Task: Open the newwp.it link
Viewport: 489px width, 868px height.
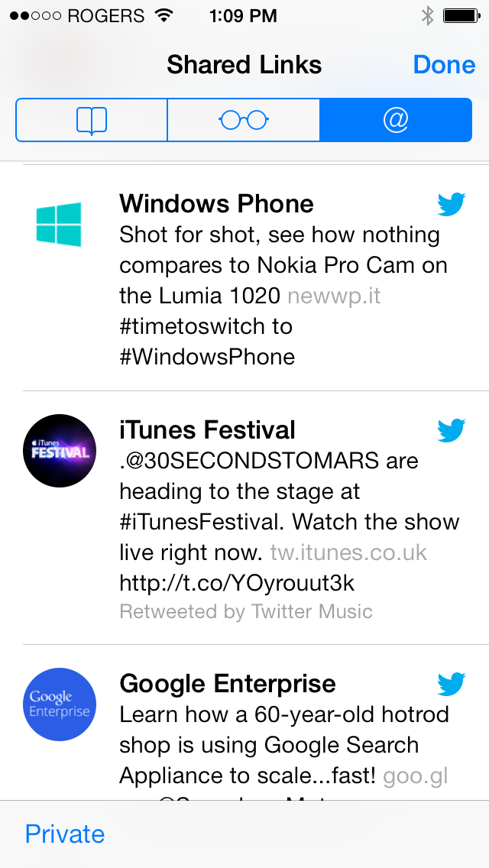Action: tap(334, 296)
